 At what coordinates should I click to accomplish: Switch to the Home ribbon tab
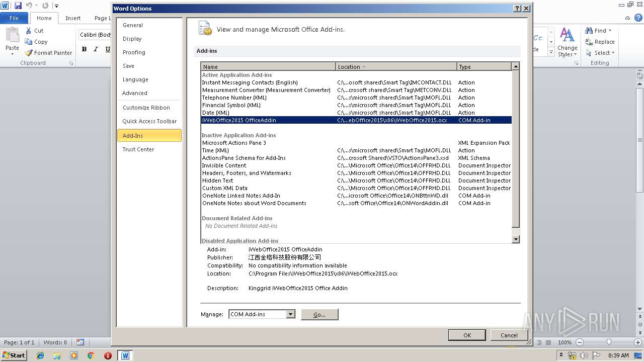pos(44,18)
